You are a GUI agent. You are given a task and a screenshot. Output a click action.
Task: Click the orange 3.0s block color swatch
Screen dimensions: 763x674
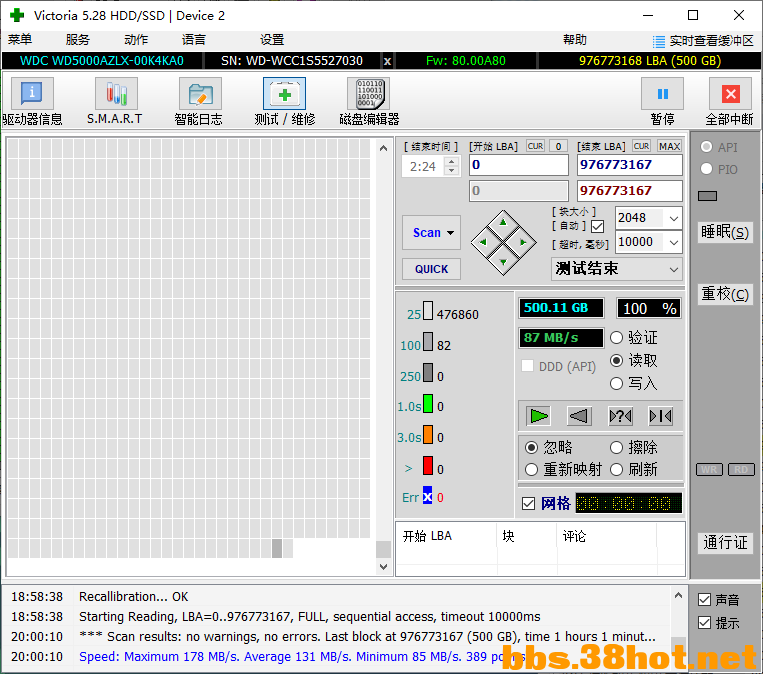point(428,434)
